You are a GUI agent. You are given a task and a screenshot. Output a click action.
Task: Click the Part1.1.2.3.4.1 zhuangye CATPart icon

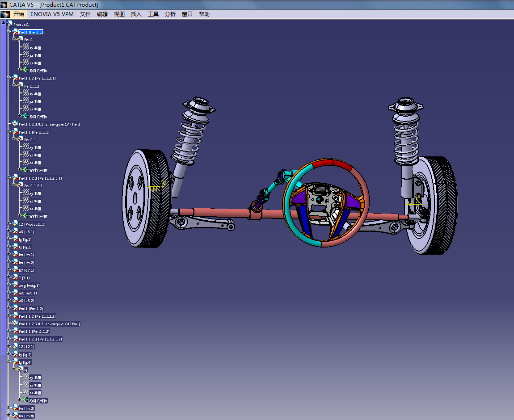tap(15, 123)
